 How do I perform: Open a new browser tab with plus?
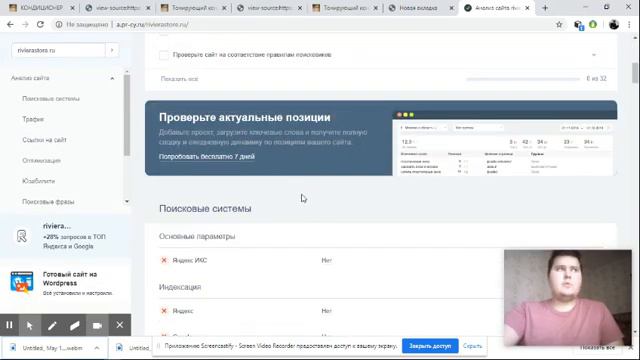point(545,8)
